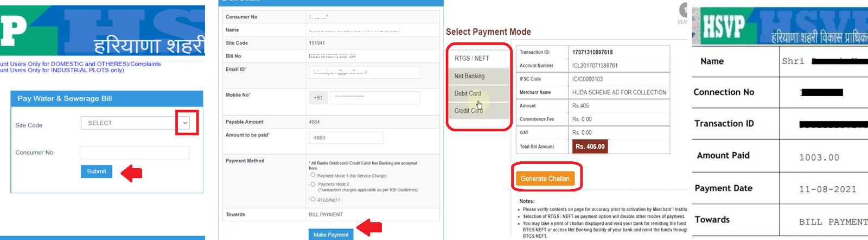Click the Convenience Fee Rs. 0.00 value
This screenshot has width=868, height=240.
coord(582,119)
